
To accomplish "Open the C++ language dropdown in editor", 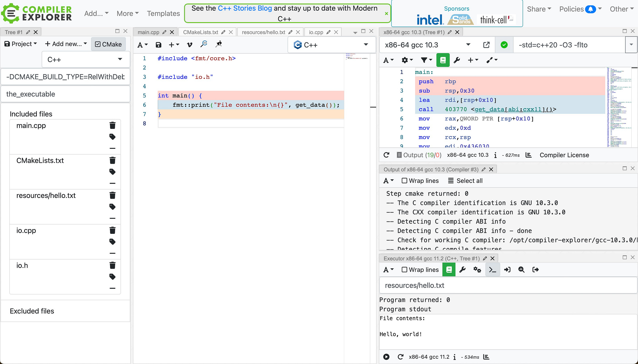I will coord(331,45).
